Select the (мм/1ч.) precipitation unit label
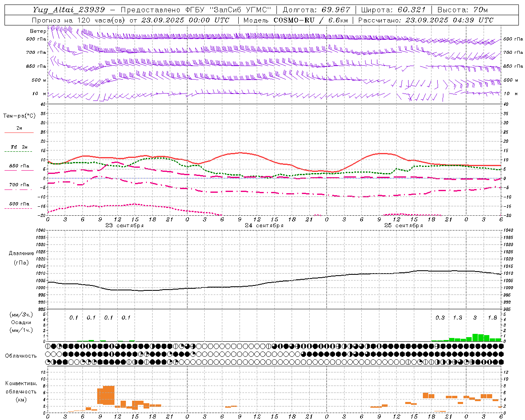This screenshot has height=420, width=525. tap(21, 330)
